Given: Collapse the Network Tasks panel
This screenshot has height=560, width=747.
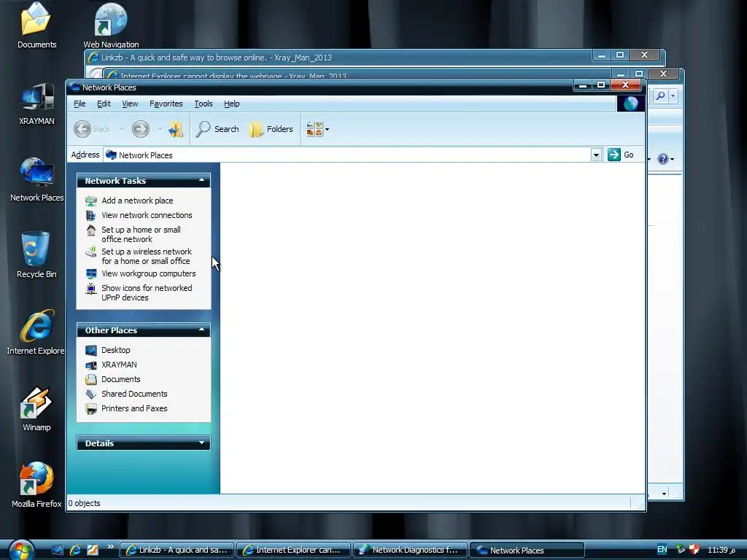Looking at the screenshot, I should click(x=201, y=181).
